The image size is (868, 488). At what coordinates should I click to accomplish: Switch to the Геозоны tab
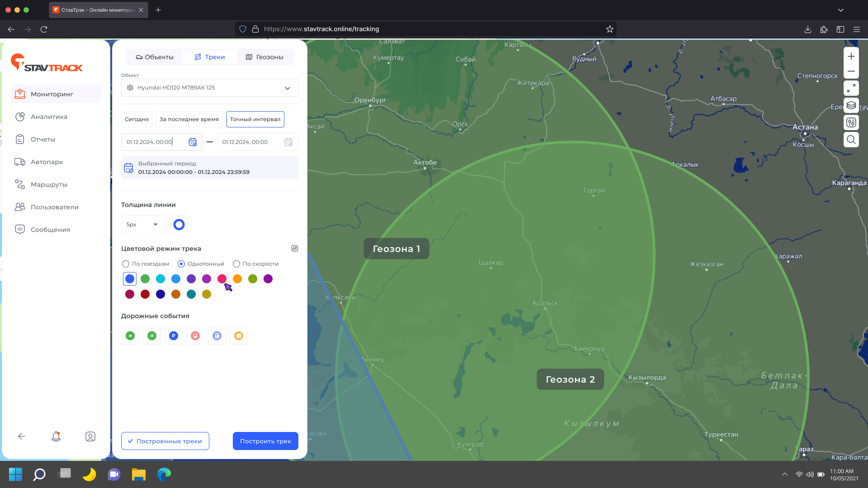click(264, 57)
